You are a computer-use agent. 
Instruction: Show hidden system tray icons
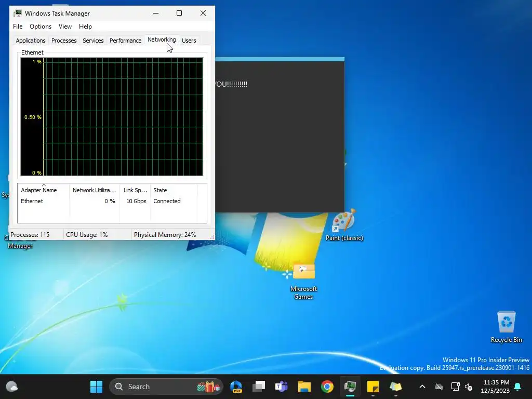coord(422,387)
